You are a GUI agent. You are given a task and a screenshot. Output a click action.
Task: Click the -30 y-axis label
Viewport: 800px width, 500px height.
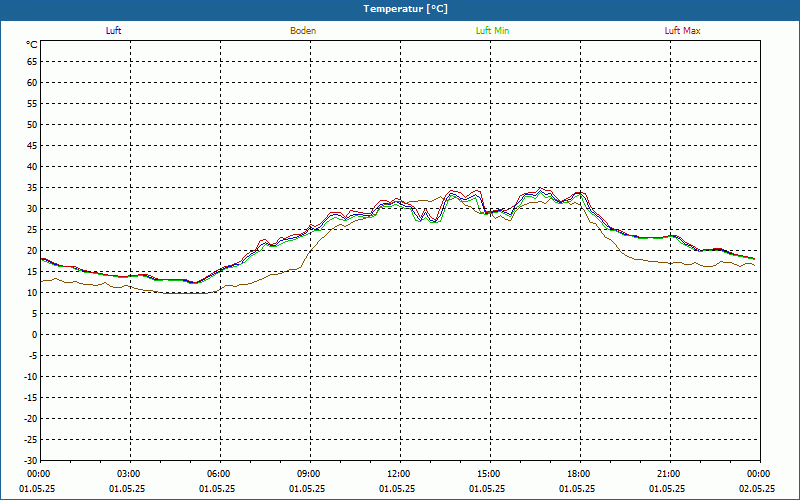31,461
